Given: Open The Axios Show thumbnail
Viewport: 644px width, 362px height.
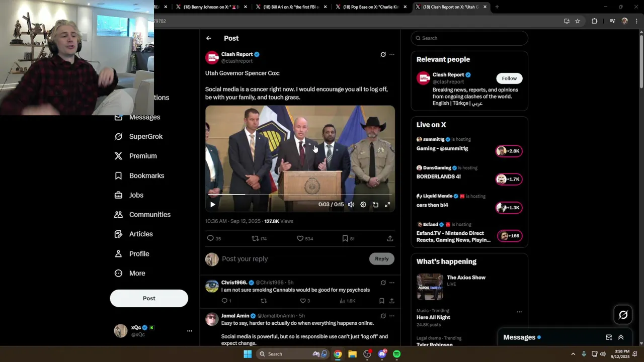Looking at the screenshot, I should click(x=430, y=287).
